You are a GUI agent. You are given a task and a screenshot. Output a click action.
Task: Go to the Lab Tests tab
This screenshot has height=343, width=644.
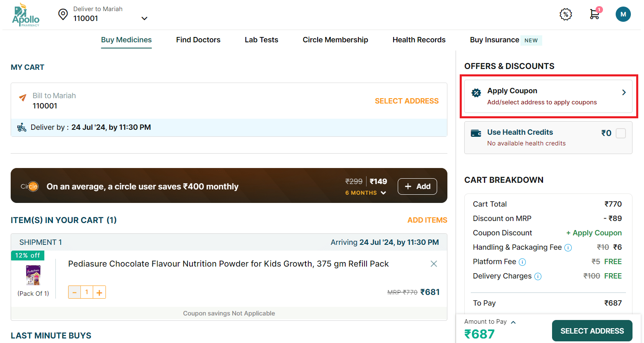click(261, 40)
